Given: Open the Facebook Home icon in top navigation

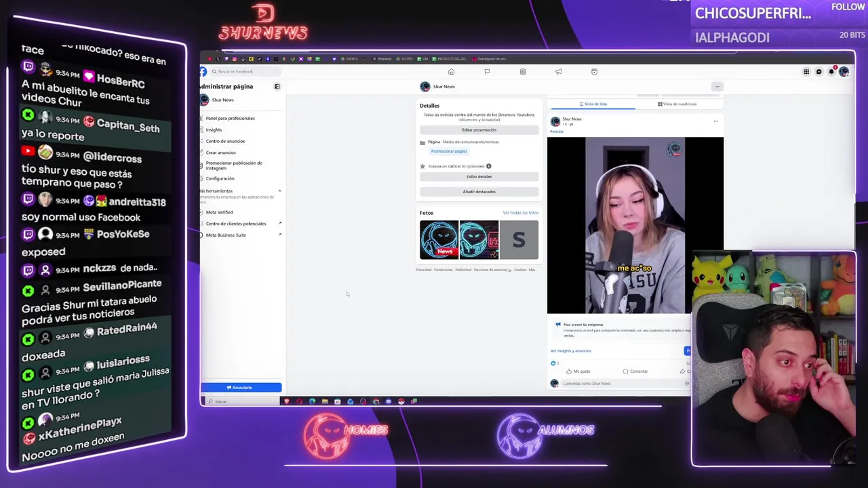Looking at the screenshot, I should tap(451, 71).
